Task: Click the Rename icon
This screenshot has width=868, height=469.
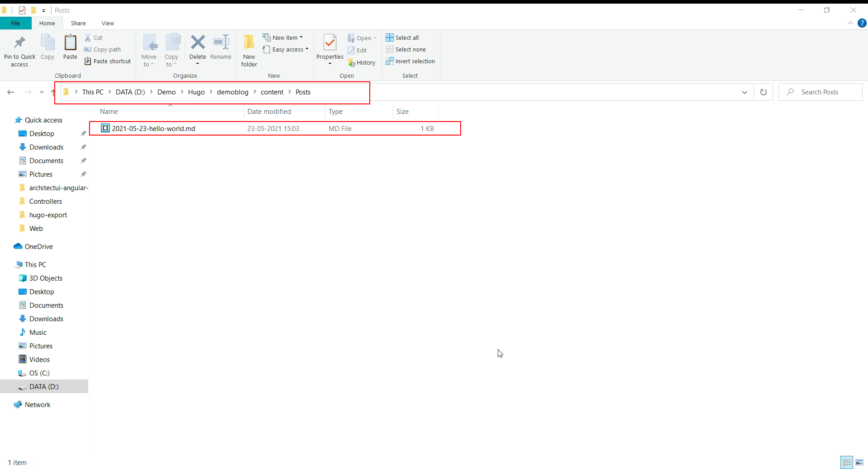Action: pyautogui.click(x=221, y=42)
